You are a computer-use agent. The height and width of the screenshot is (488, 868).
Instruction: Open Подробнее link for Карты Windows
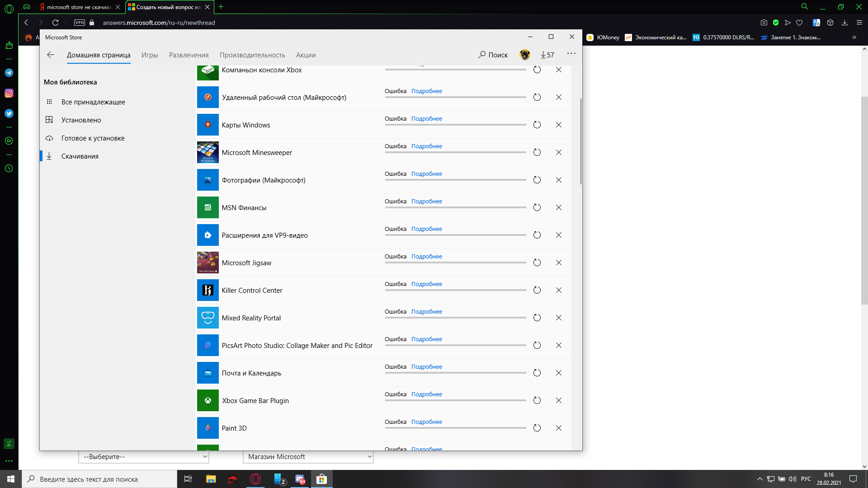[427, 119]
